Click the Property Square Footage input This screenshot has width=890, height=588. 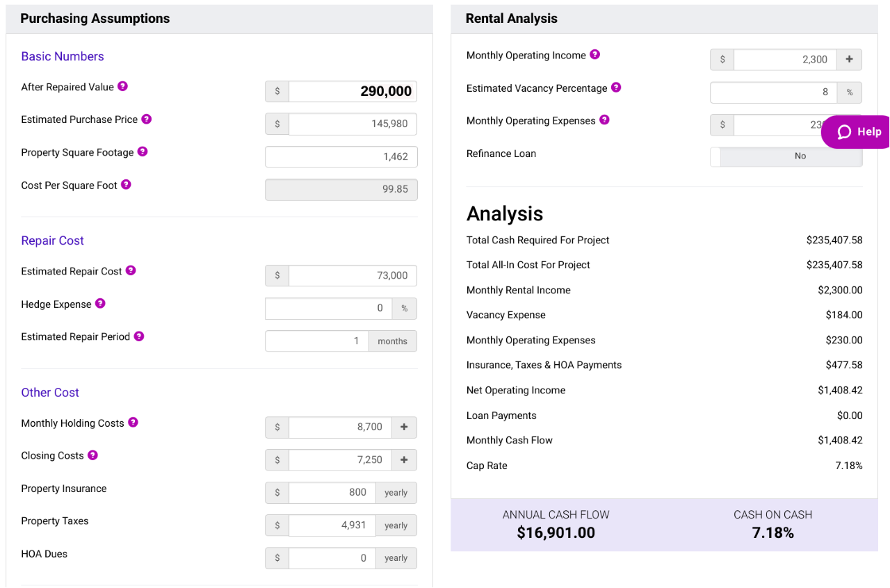pyautogui.click(x=341, y=157)
